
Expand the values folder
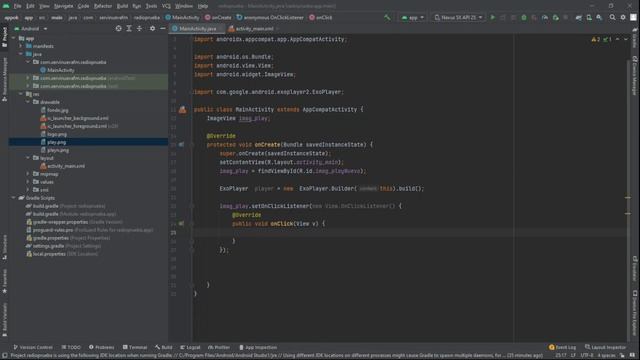click(x=28, y=182)
